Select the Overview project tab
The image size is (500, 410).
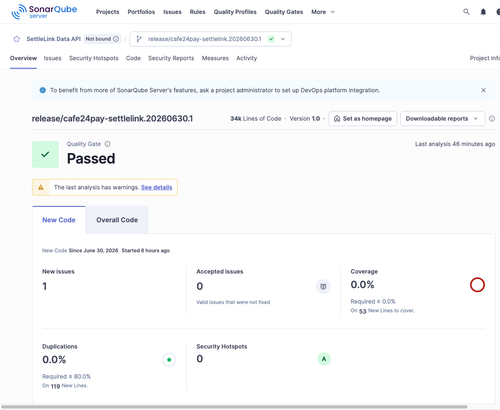(x=23, y=58)
